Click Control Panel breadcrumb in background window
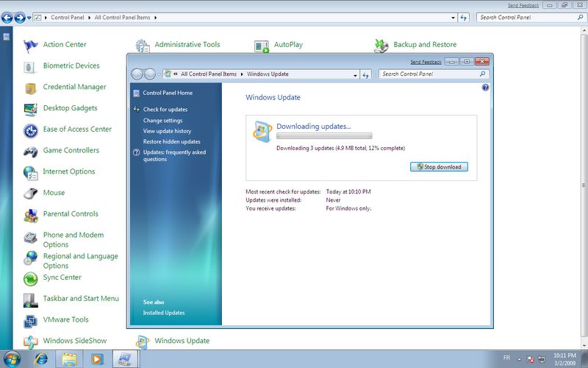588x368 pixels. (x=68, y=17)
